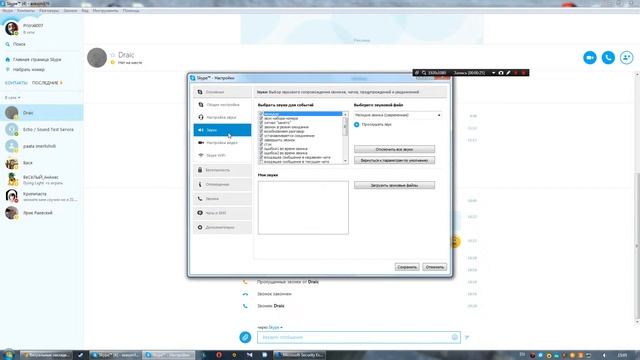Click the pencil icon on the recording toolbar
Screen dimensions: 640x360
pos(508,73)
